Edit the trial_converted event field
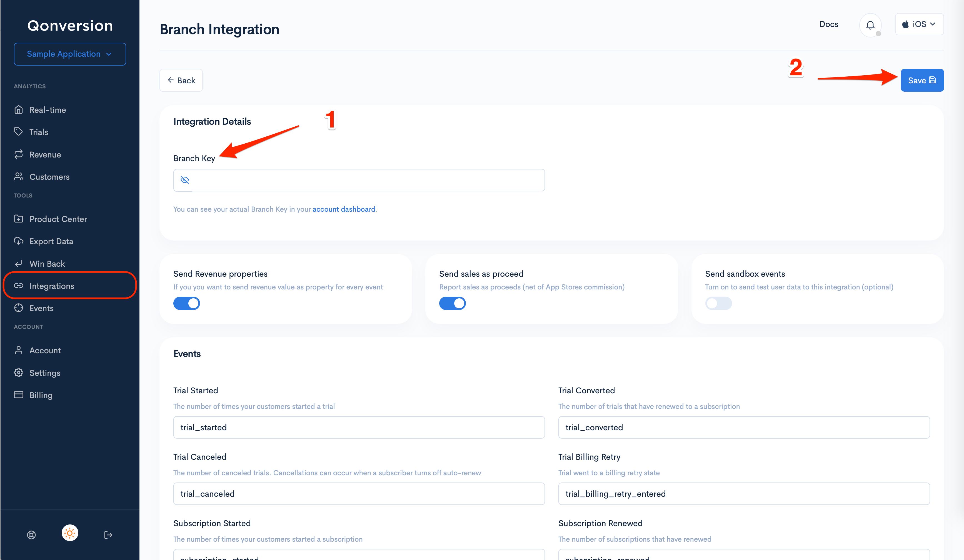The image size is (964, 560). click(x=744, y=427)
